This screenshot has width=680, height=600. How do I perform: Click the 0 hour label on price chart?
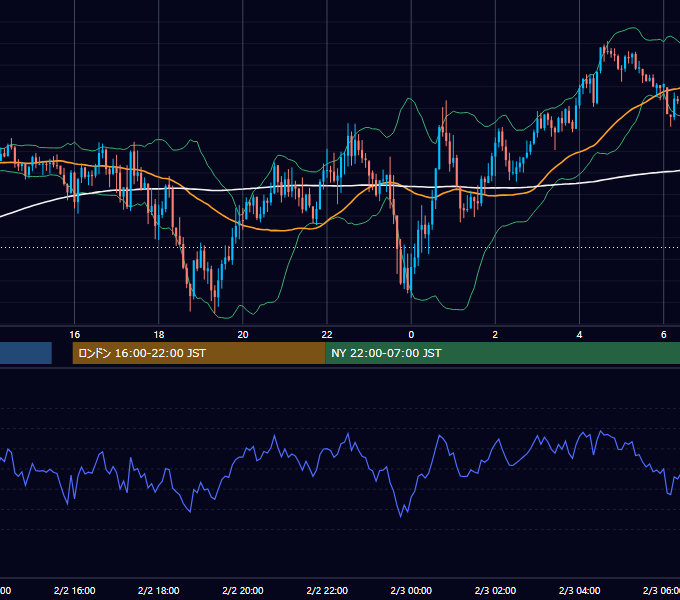point(411,334)
